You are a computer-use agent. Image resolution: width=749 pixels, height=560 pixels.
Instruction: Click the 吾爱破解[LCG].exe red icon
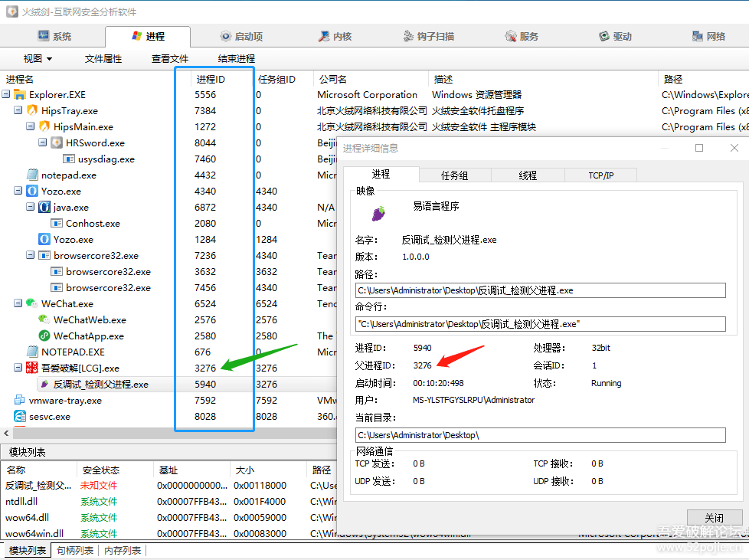(x=31, y=368)
